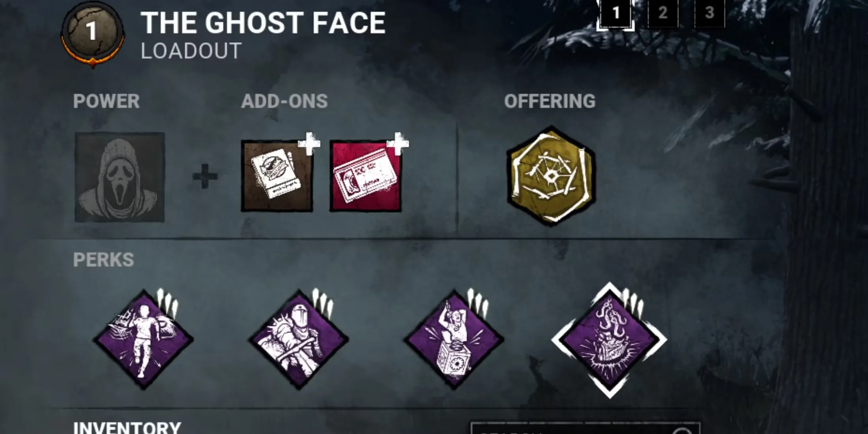Click the INVENTORY heading

[x=127, y=428]
